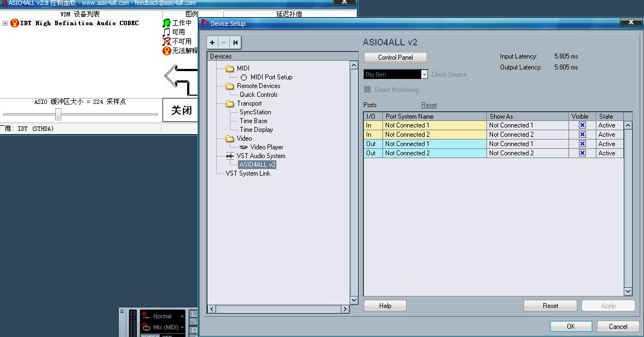Click the ASIO4ALL title bar icon
This screenshot has width=644, height=337.
[4, 3]
